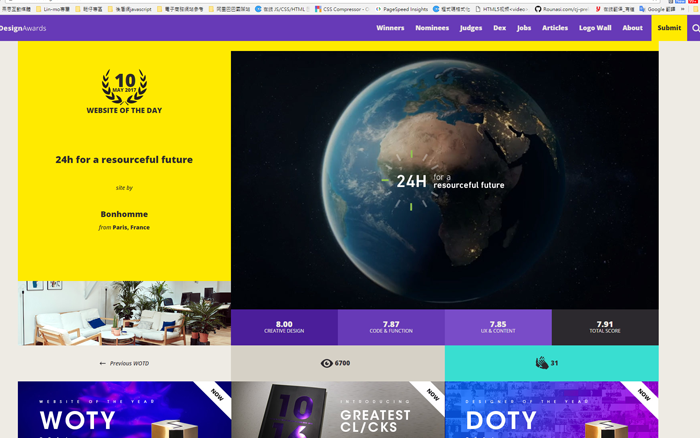The image size is (700, 438).
Task: Open the Bonhomme site author link
Action: coord(124,213)
